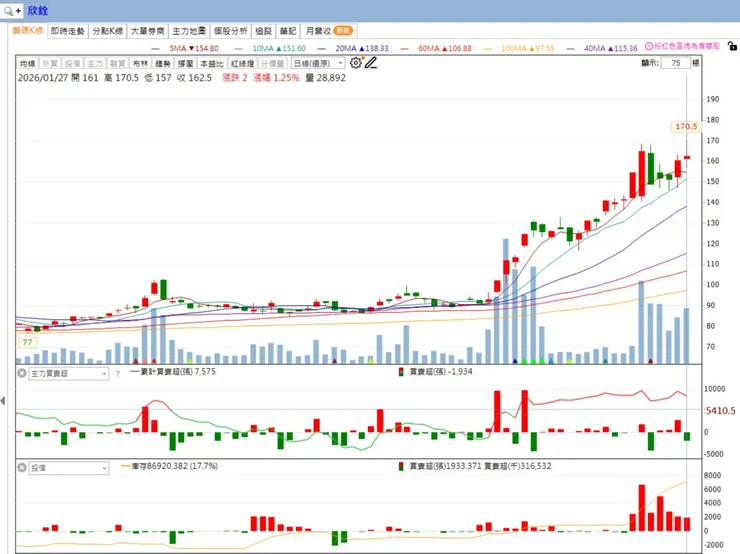Open the 日線(還原) period dropdown
The image size is (740, 554).
point(318,63)
